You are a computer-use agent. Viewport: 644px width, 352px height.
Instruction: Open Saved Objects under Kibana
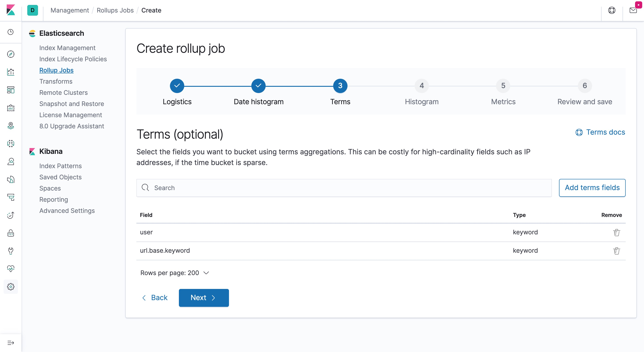tap(60, 177)
